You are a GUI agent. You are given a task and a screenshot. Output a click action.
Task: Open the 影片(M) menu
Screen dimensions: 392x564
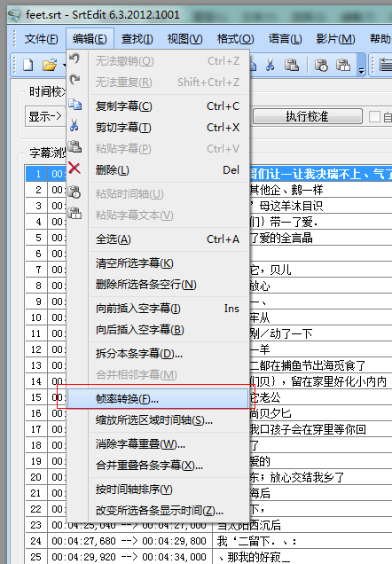pyautogui.click(x=335, y=38)
